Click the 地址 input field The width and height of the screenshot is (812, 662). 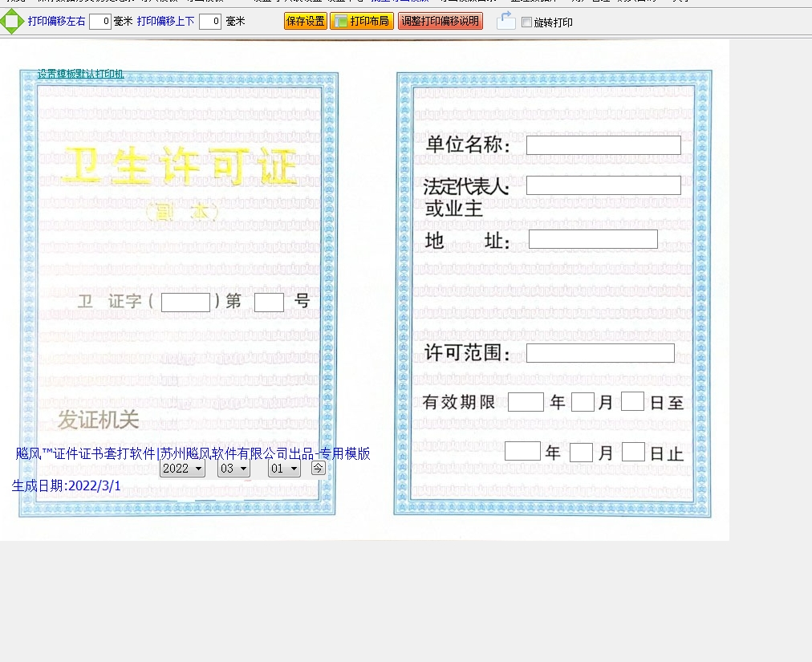pos(593,239)
